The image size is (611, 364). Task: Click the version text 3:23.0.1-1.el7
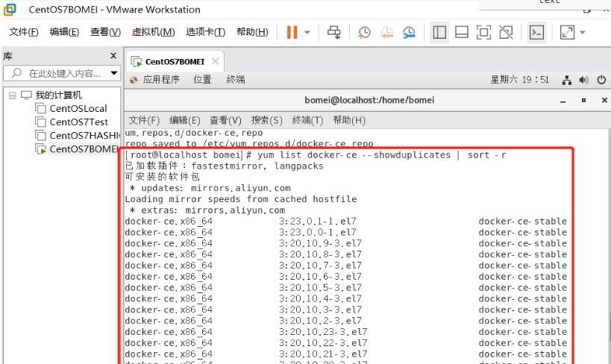317,222
